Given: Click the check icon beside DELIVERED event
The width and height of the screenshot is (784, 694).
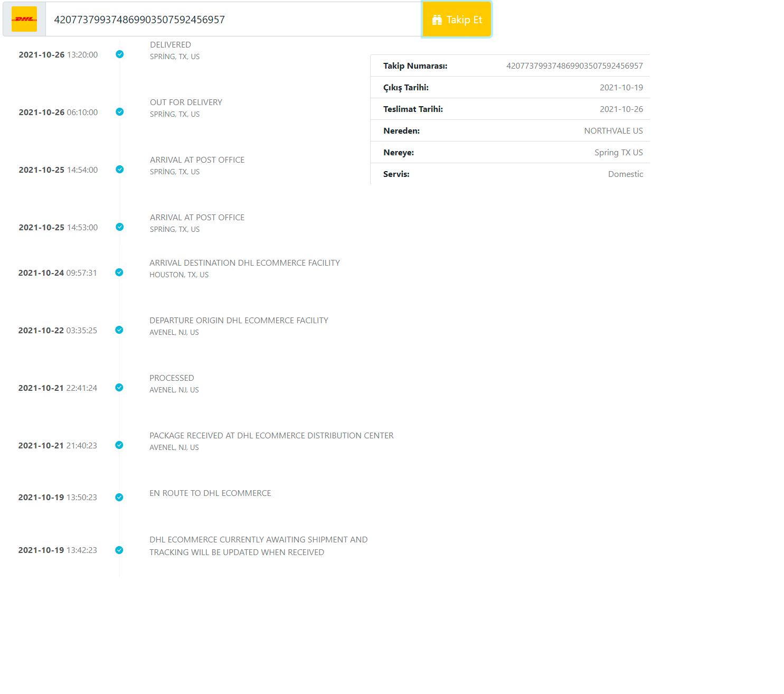Looking at the screenshot, I should point(120,54).
